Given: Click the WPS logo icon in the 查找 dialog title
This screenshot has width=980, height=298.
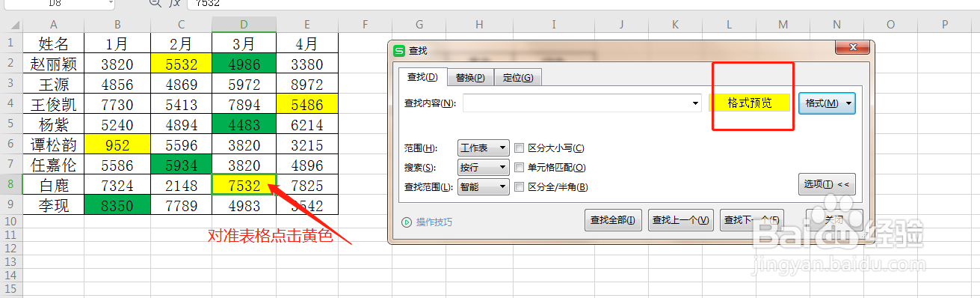Looking at the screenshot, I should [x=399, y=51].
